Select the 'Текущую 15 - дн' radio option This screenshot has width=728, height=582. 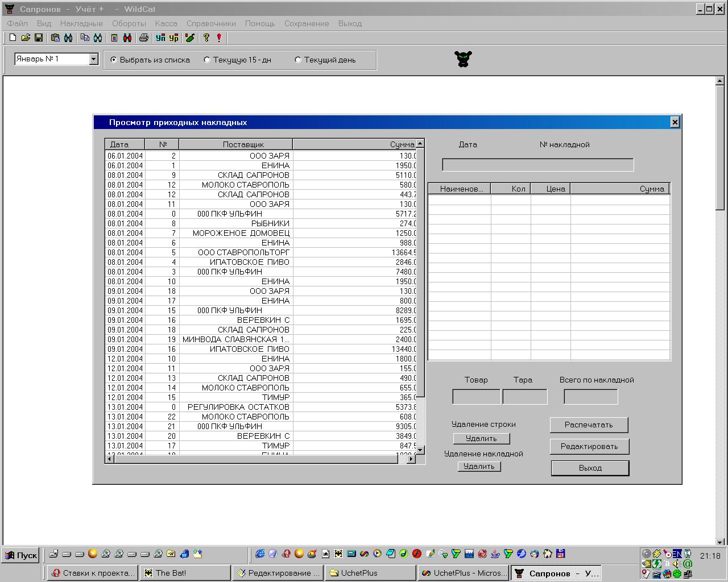pyautogui.click(x=207, y=60)
